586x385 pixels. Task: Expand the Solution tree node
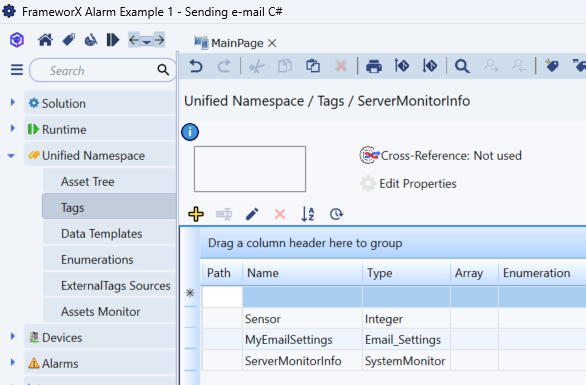(x=13, y=102)
